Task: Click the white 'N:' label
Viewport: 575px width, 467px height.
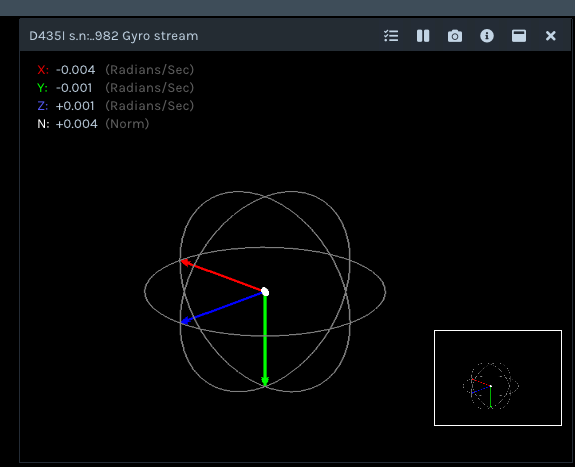Action: [43, 124]
